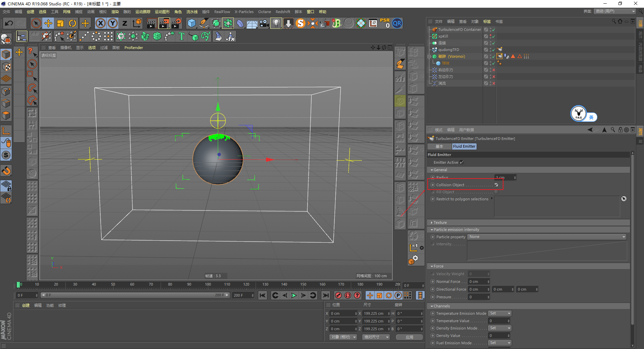Image resolution: width=644 pixels, height=349 pixels.
Task: Open the X-Particles menu
Action: [244, 12]
